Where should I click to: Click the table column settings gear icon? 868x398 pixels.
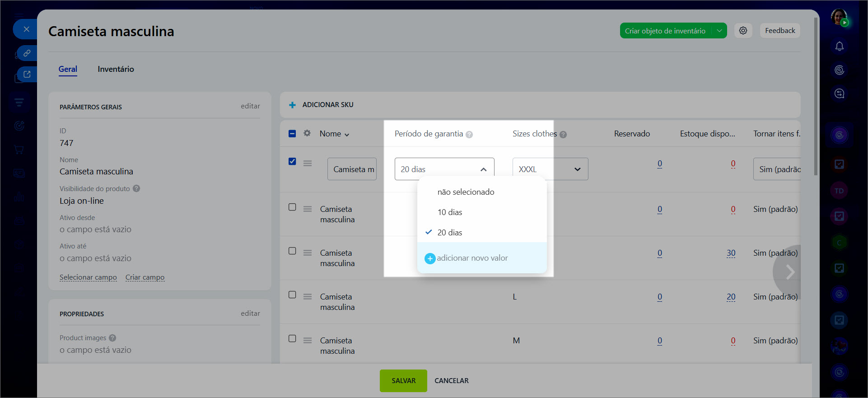click(307, 133)
